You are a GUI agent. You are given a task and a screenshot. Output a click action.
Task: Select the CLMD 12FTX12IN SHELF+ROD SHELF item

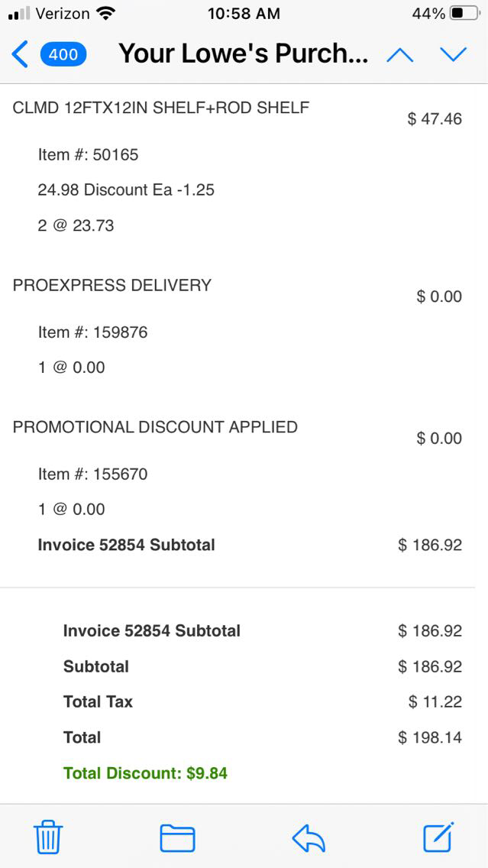pos(160,108)
